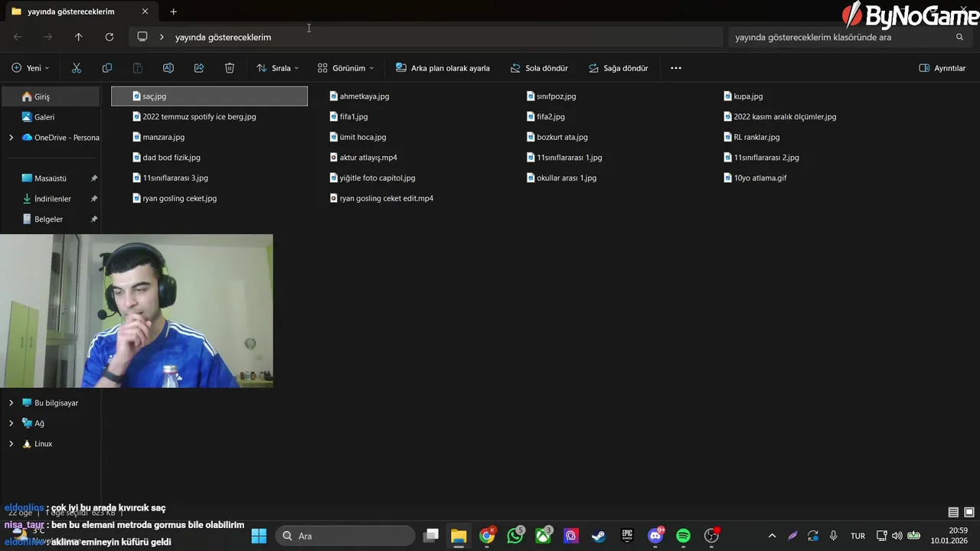Open the volume control in the system tray
Screen dimensions: 980x551
point(897,536)
